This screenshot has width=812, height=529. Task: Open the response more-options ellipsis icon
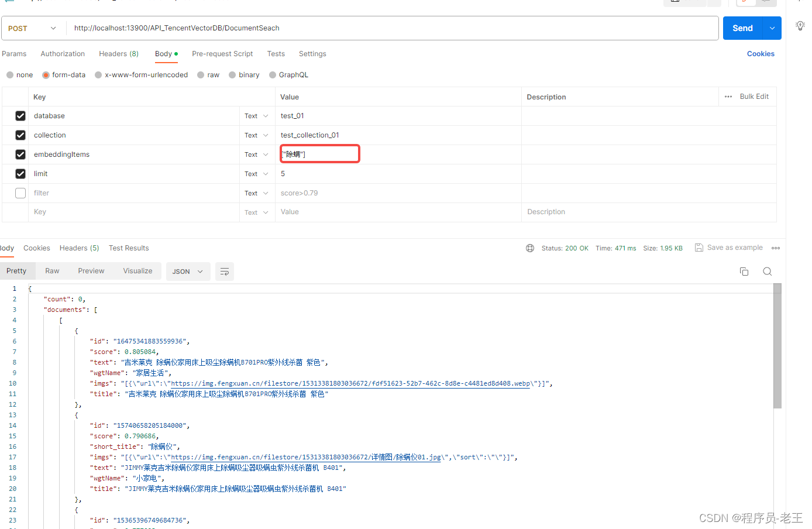776,248
